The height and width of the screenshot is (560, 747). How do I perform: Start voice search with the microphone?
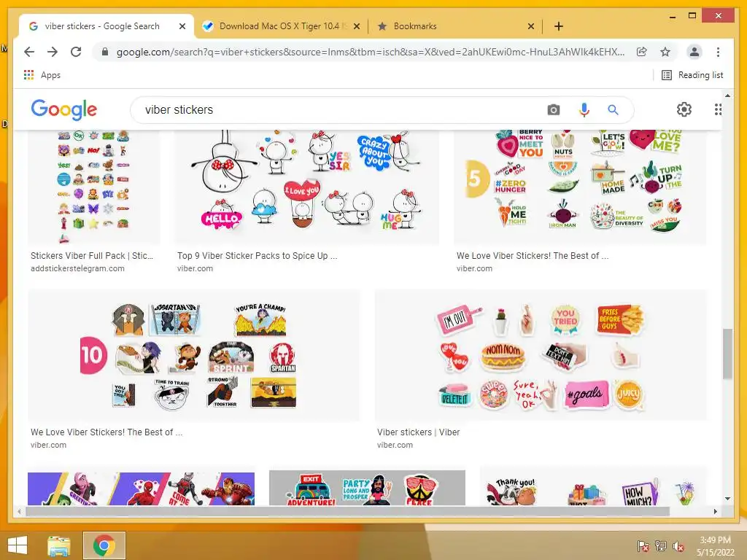tap(584, 110)
